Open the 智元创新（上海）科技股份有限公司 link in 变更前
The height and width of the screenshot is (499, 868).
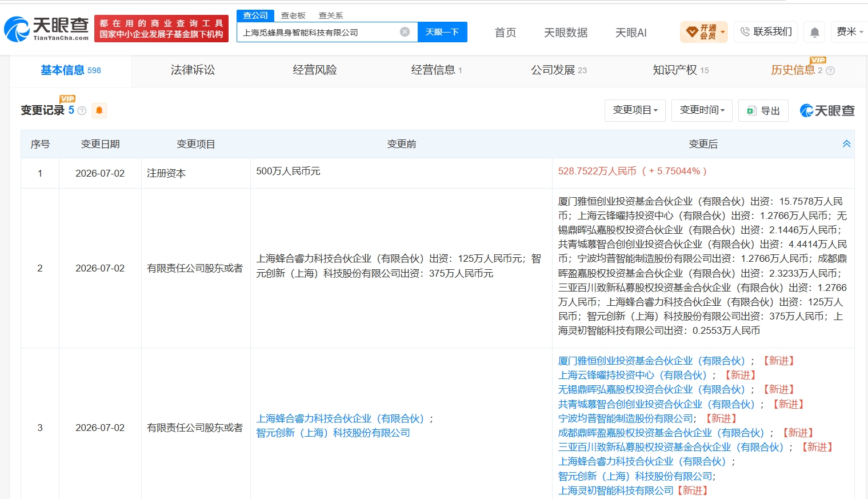coord(333,433)
